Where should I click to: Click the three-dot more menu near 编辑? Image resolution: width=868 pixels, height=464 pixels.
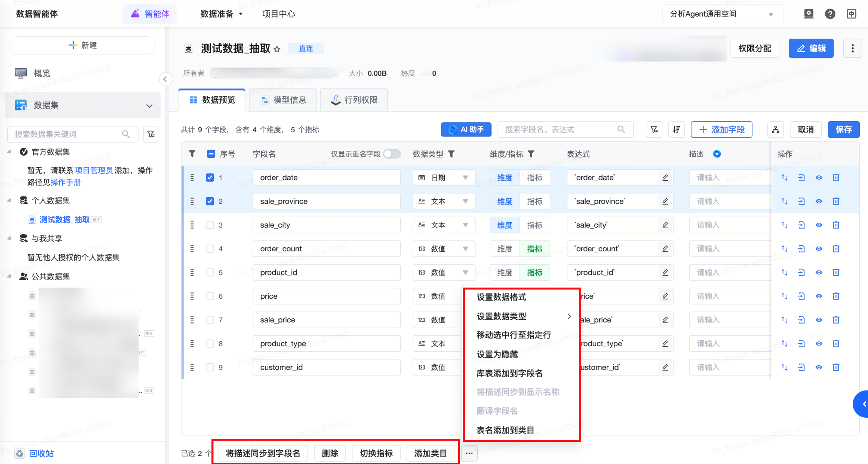pyautogui.click(x=852, y=48)
